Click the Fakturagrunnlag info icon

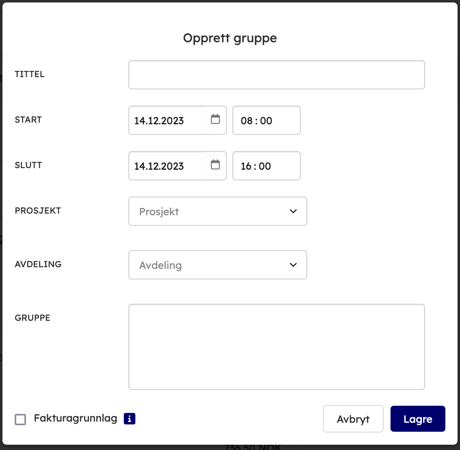coord(129,419)
